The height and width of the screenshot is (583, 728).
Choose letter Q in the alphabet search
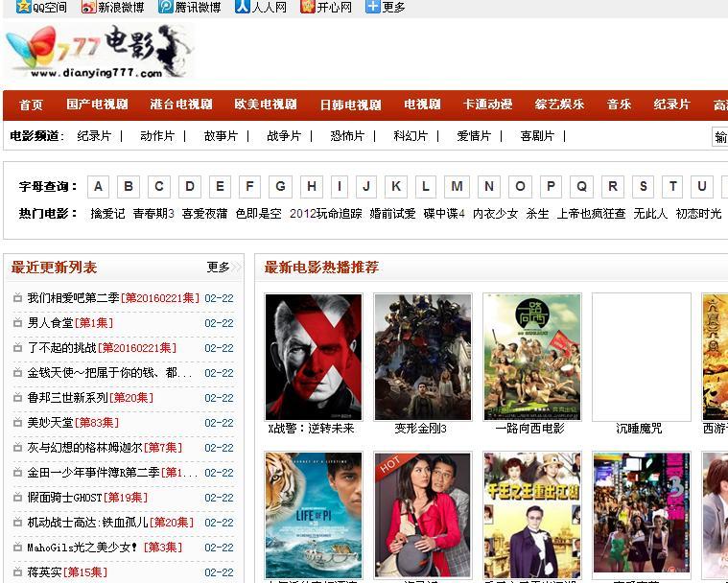tap(581, 186)
